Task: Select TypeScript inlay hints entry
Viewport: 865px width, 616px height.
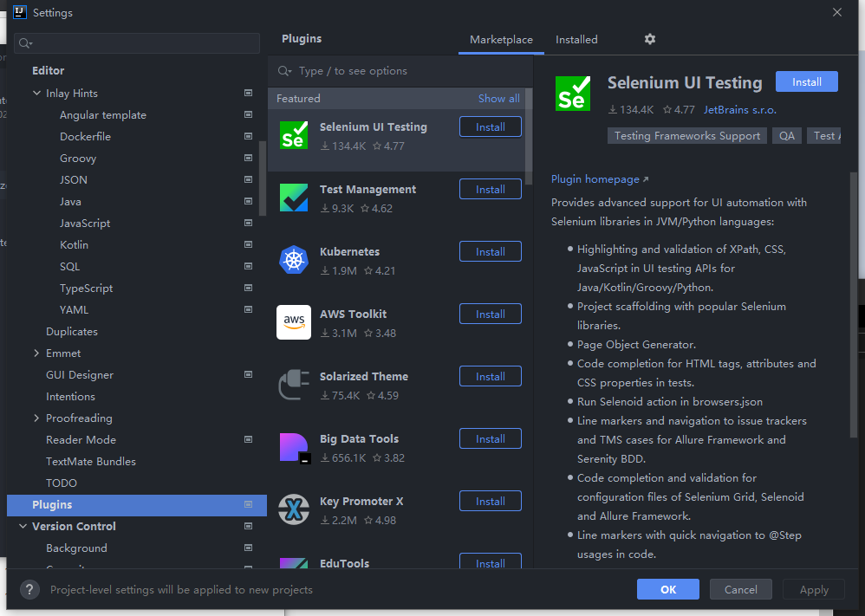Action: (x=86, y=288)
